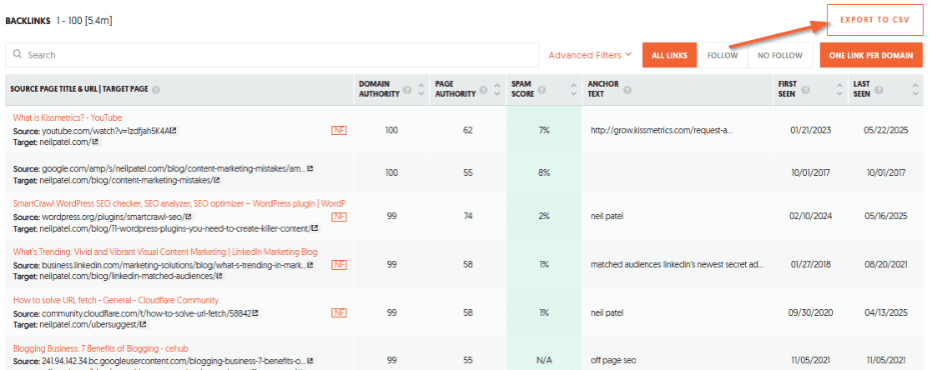Open the Last Seen help icon

[879, 91]
